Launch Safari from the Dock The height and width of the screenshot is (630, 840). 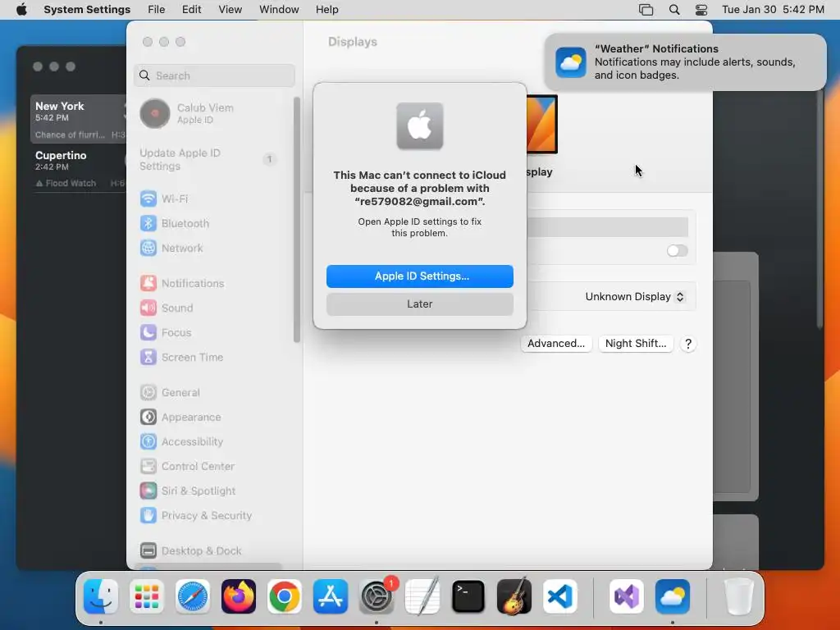192,596
